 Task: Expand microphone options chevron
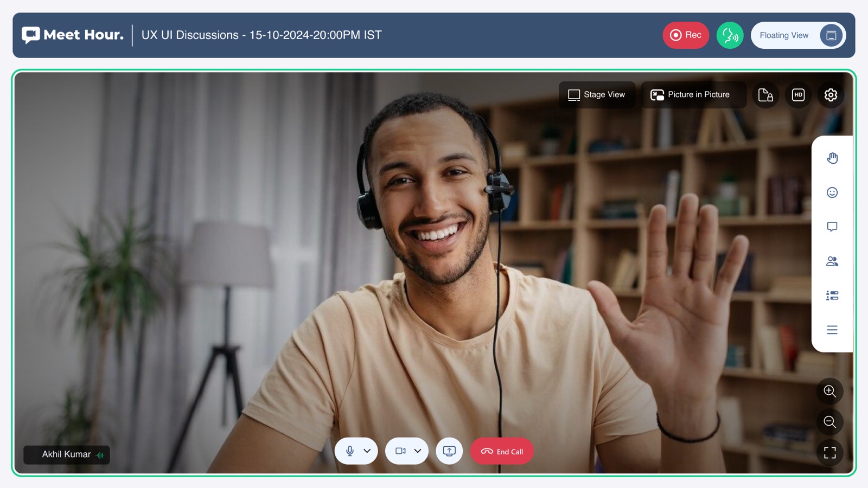pos(367,451)
